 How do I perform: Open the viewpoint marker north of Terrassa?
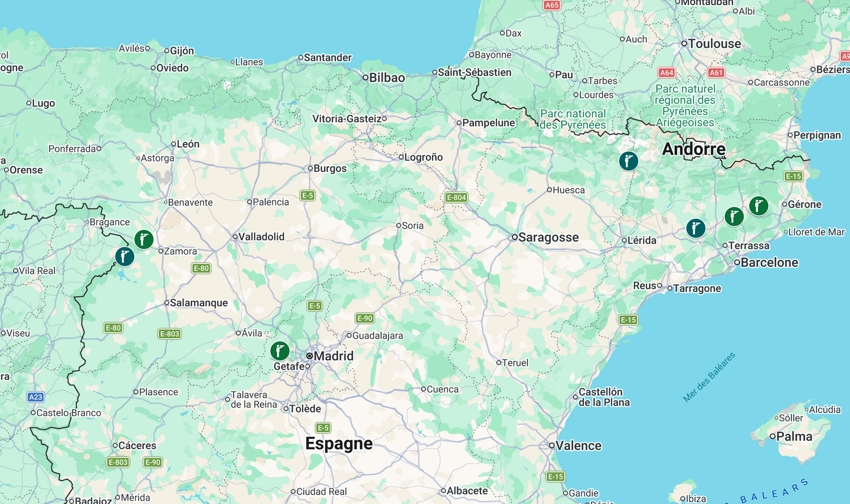(734, 217)
